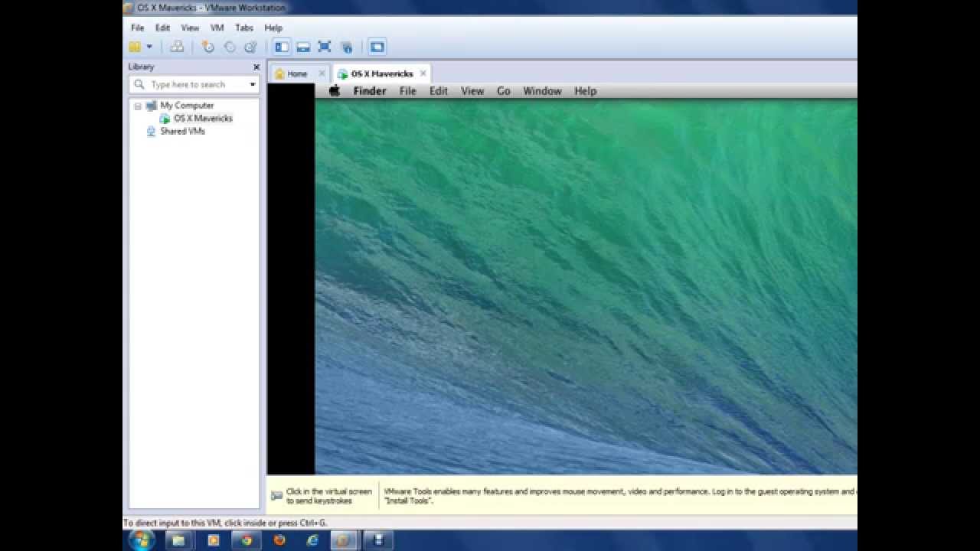
Task: Open Firefox from taskbar
Action: coord(279,540)
